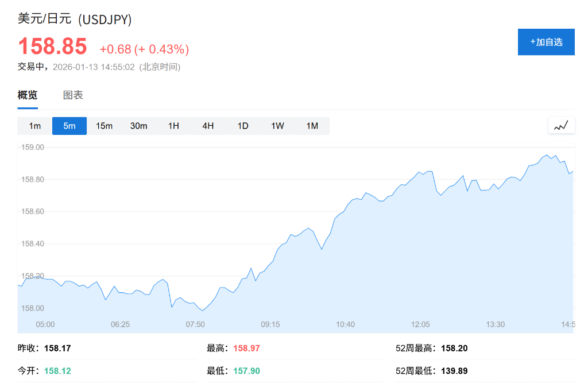The image size is (588, 391).
Task: Switch to the daily 1D chart
Action: (x=242, y=125)
